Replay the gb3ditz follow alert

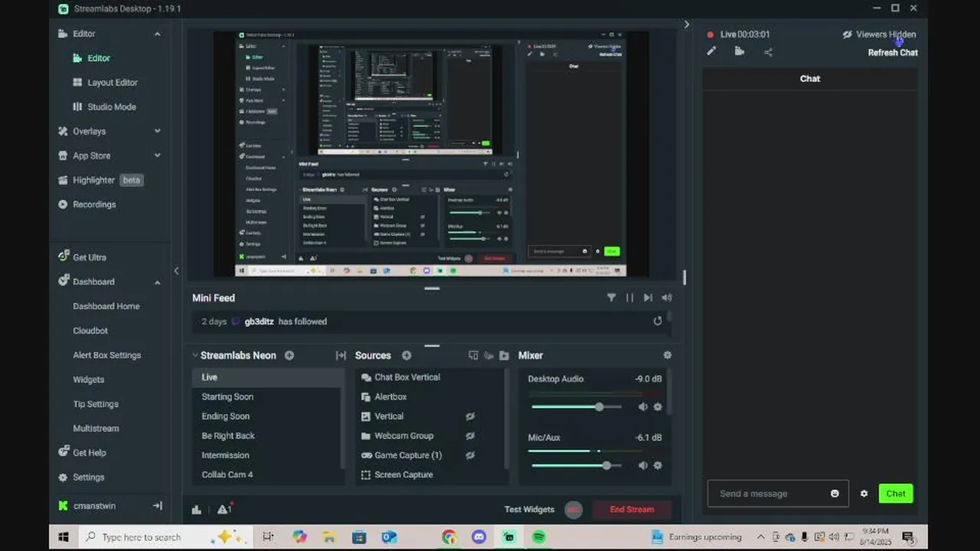click(657, 321)
